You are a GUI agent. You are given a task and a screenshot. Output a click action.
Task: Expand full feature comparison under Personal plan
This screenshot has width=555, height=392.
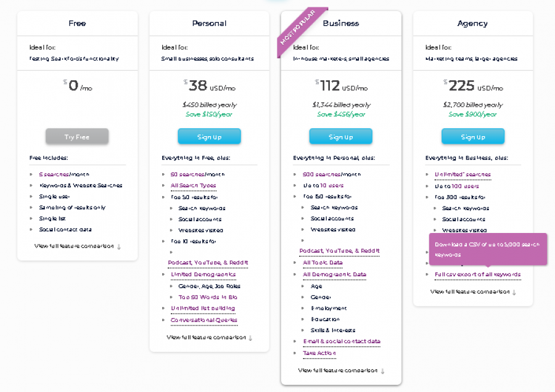208,338
